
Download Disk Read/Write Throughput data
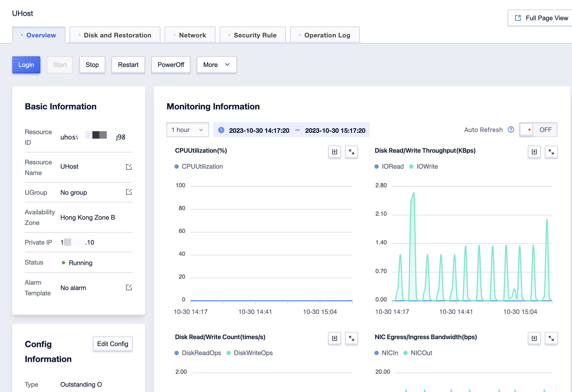point(534,152)
